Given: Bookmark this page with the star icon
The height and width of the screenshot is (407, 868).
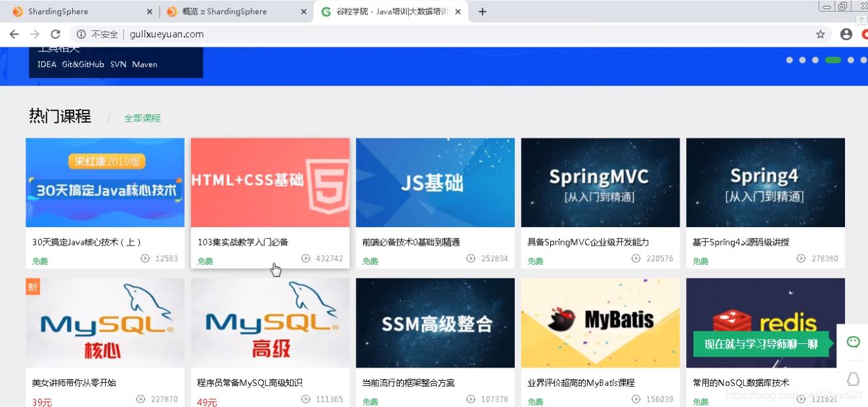Looking at the screenshot, I should 820,34.
